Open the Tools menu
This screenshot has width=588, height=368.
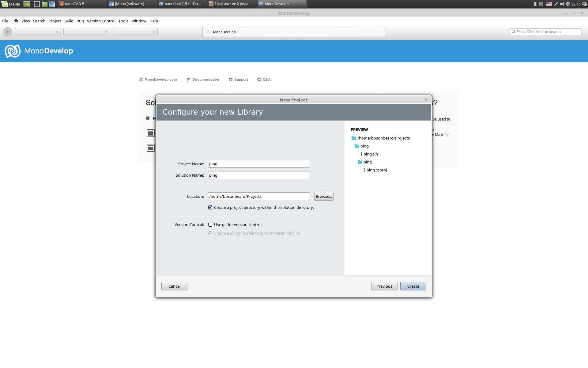(123, 21)
